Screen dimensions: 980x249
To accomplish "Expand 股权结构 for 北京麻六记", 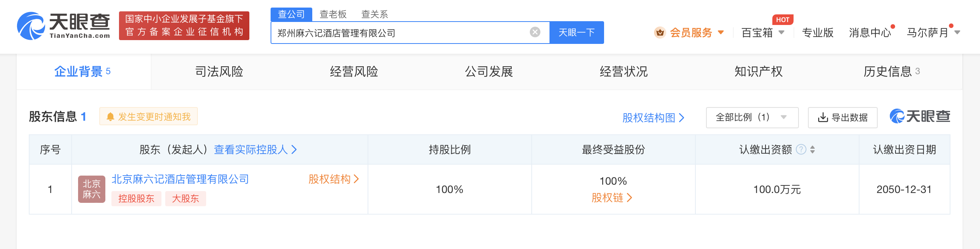I will pyautogui.click(x=333, y=179).
